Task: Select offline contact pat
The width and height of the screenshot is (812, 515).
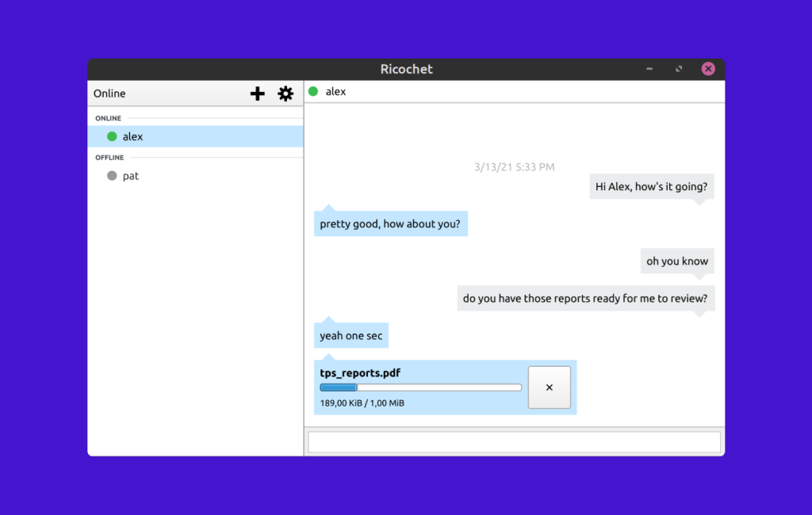Action: 195,175
